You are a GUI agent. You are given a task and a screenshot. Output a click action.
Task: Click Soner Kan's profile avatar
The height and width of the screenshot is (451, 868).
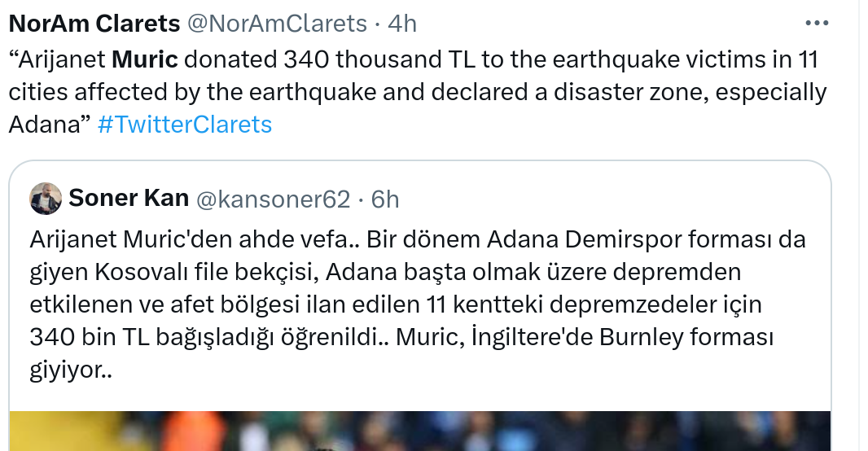46,199
